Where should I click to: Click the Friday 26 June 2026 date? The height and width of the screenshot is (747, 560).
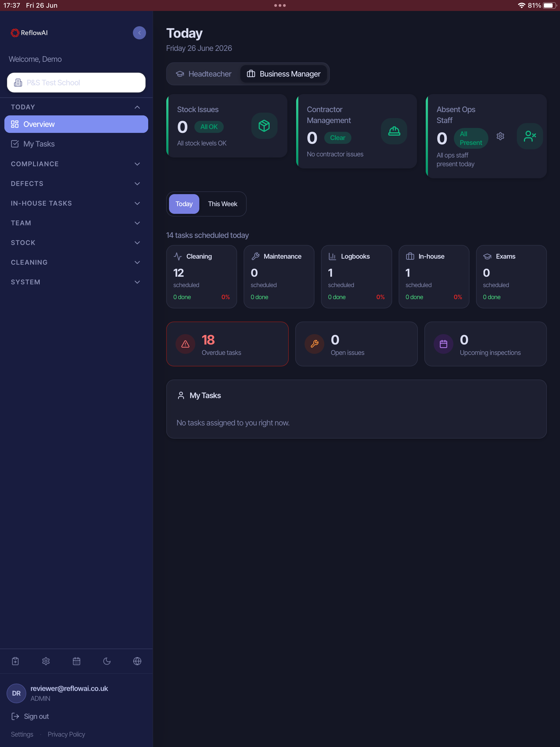[x=199, y=48]
